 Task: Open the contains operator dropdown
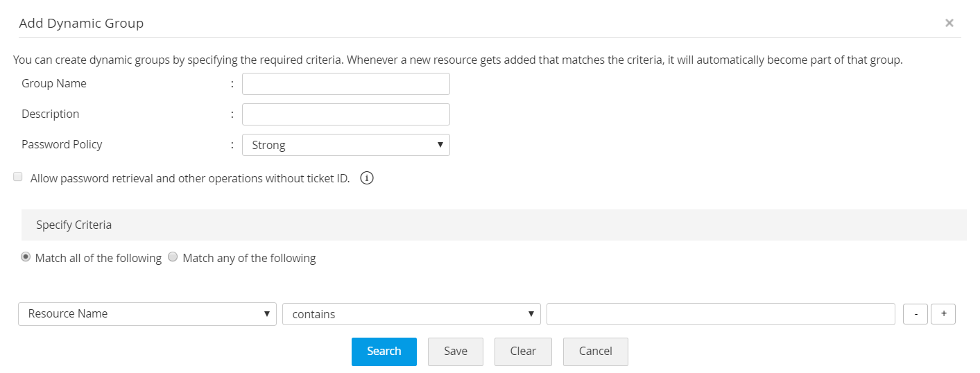[411, 314]
